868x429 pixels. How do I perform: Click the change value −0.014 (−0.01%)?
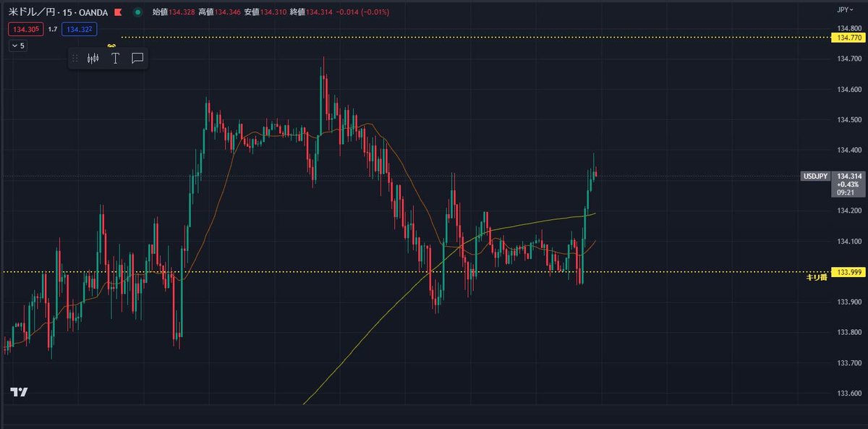tap(362, 12)
